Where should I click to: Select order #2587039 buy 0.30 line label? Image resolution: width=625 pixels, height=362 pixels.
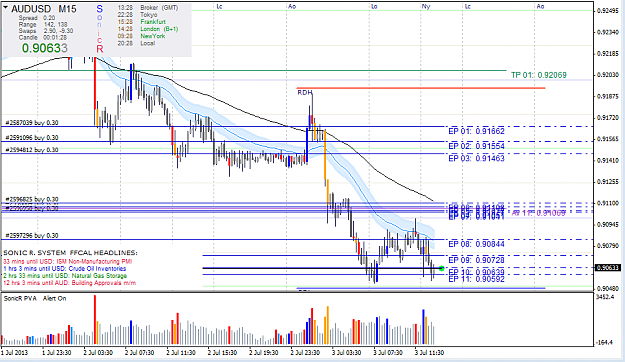(x=32, y=123)
